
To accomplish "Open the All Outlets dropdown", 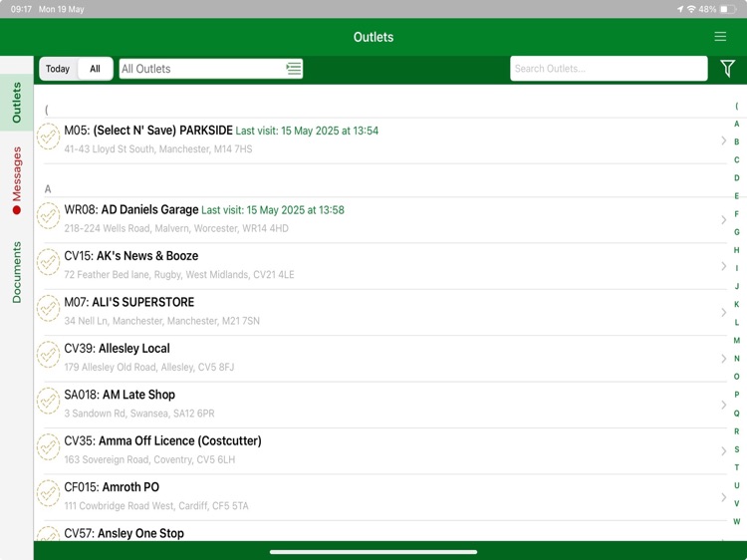I will click(210, 69).
